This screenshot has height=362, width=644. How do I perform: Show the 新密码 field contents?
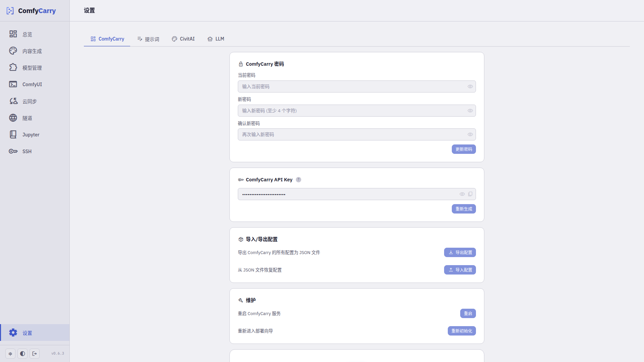pyautogui.click(x=470, y=111)
